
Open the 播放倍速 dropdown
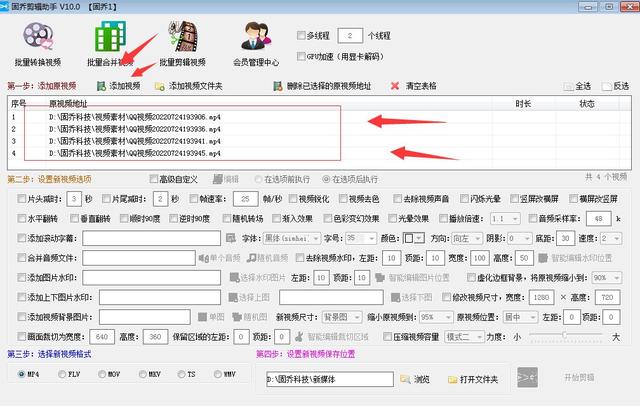[505, 219]
